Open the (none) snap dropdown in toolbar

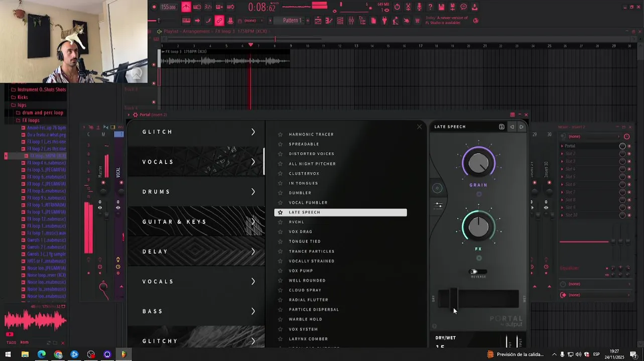click(x=252, y=21)
